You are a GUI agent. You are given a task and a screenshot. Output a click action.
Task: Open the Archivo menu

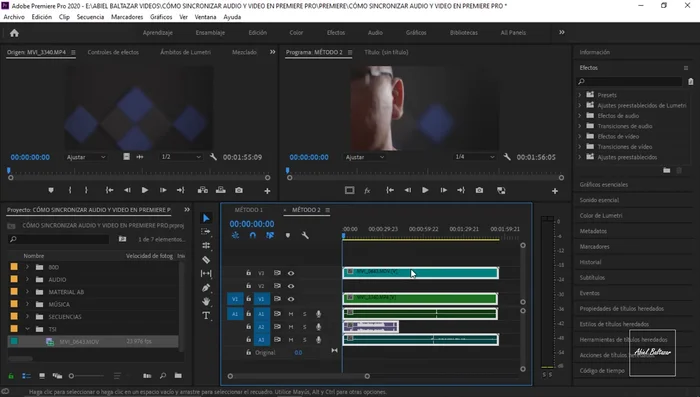[x=14, y=17]
